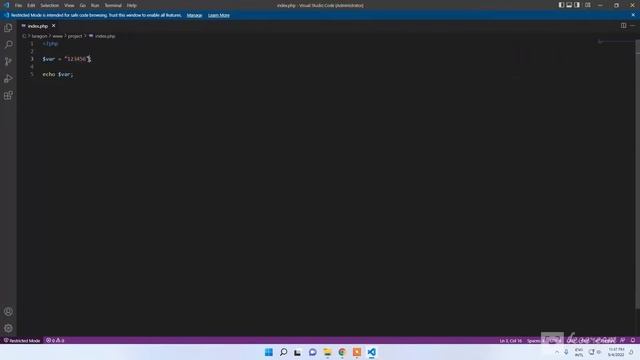This screenshot has width=640, height=360.
Task: Close the index.php editor tab
Action: (x=53, y=26)
